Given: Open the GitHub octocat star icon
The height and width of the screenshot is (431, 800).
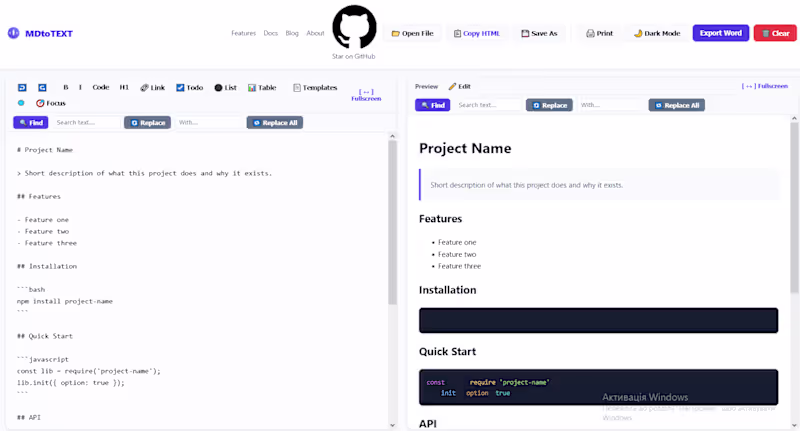Looking at the screenshot, I should pyautogui.click(x=354, y=27).
